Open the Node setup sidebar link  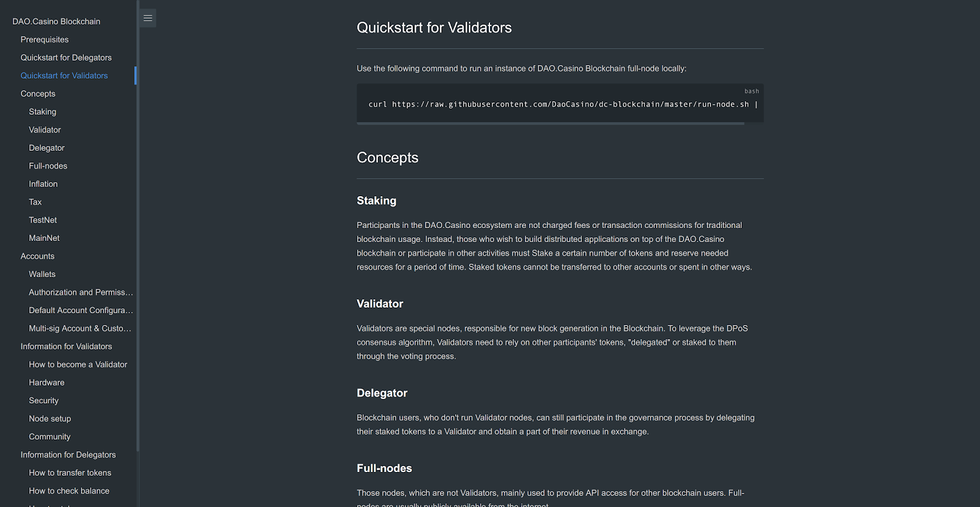tap(50, 419)
